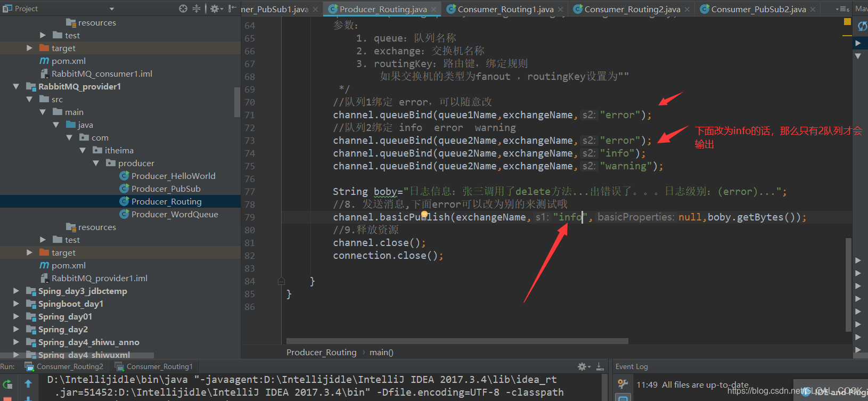
Task: Close the Consumer_Routing1.java tab
Action: [x=561, y=9]
